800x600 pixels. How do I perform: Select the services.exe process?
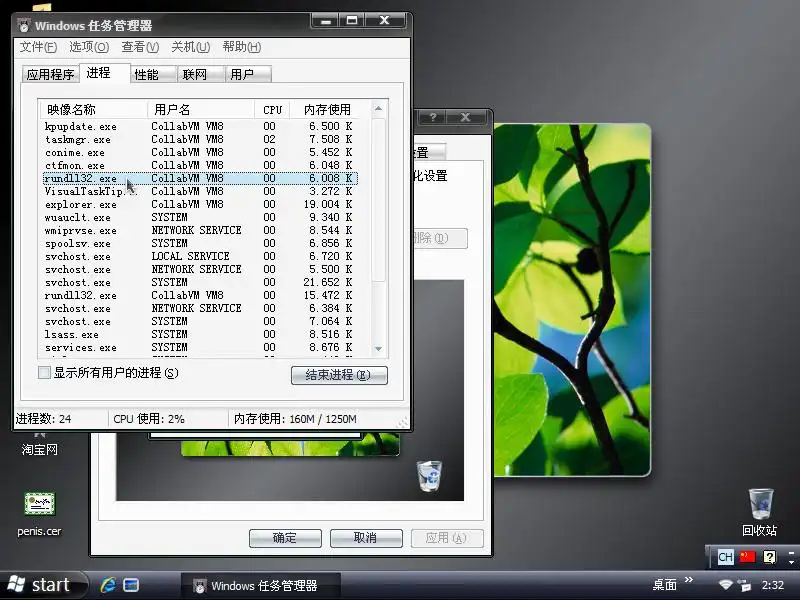(200, 347)
